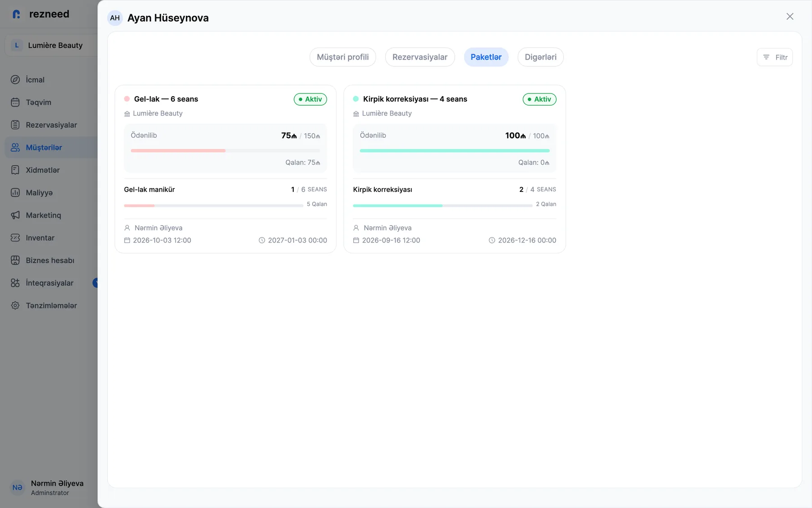Click Maliyyə chart icon in sidebar

point(15,192)
